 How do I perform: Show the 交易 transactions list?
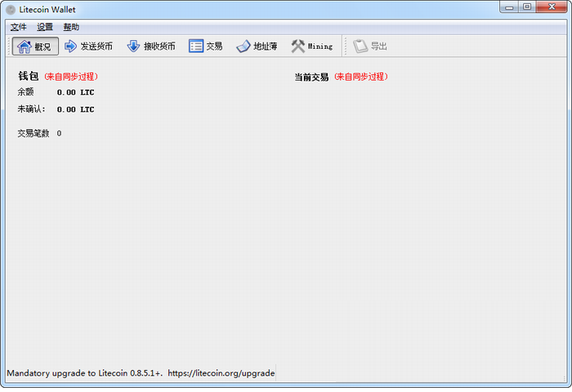[x=206, y=47]
